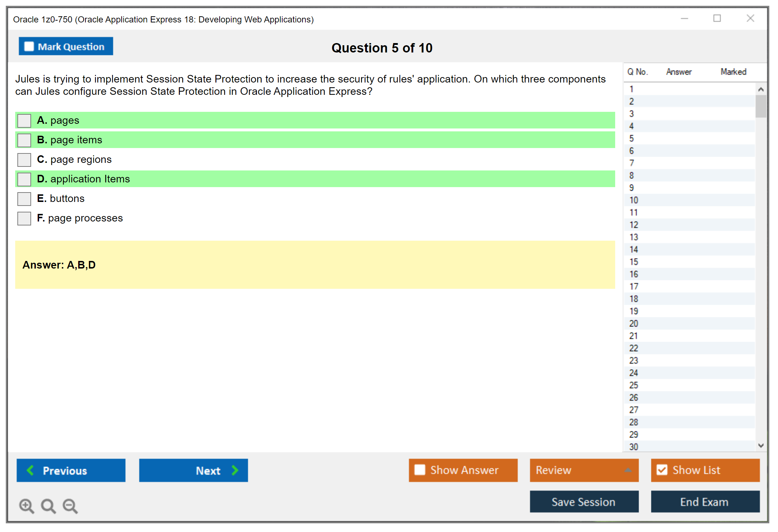Check option C page regions

pos(24,160)
